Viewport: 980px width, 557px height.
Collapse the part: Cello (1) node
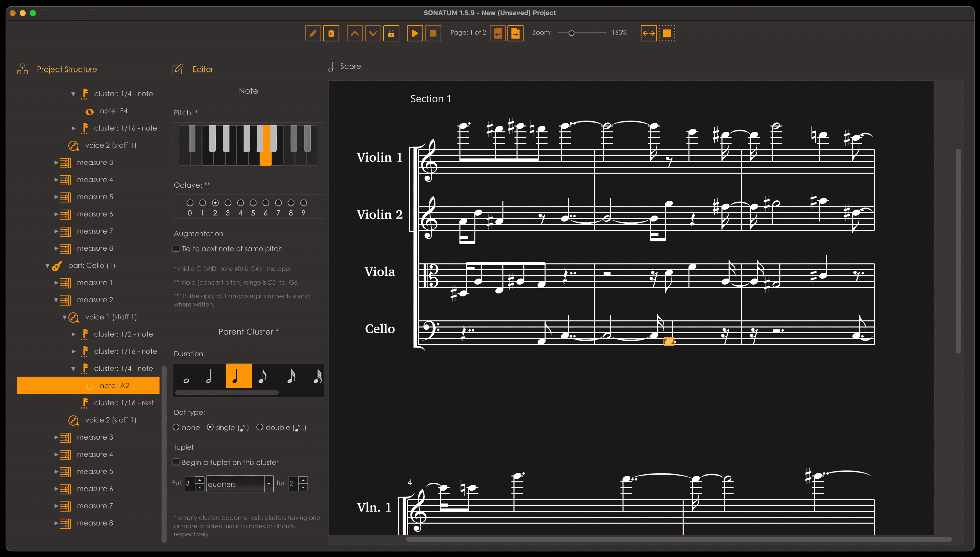point(47,266)
